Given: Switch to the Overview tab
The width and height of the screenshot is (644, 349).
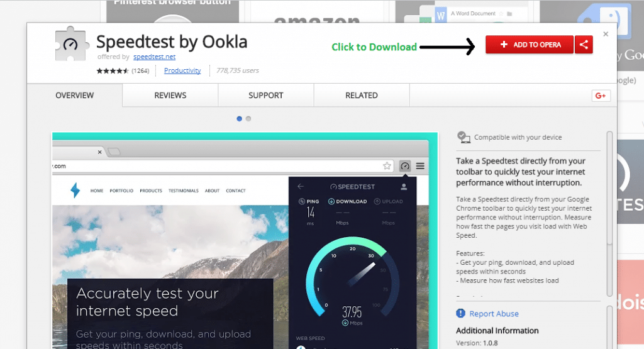Looking at the screenshot, I should (x=75, y=95).
